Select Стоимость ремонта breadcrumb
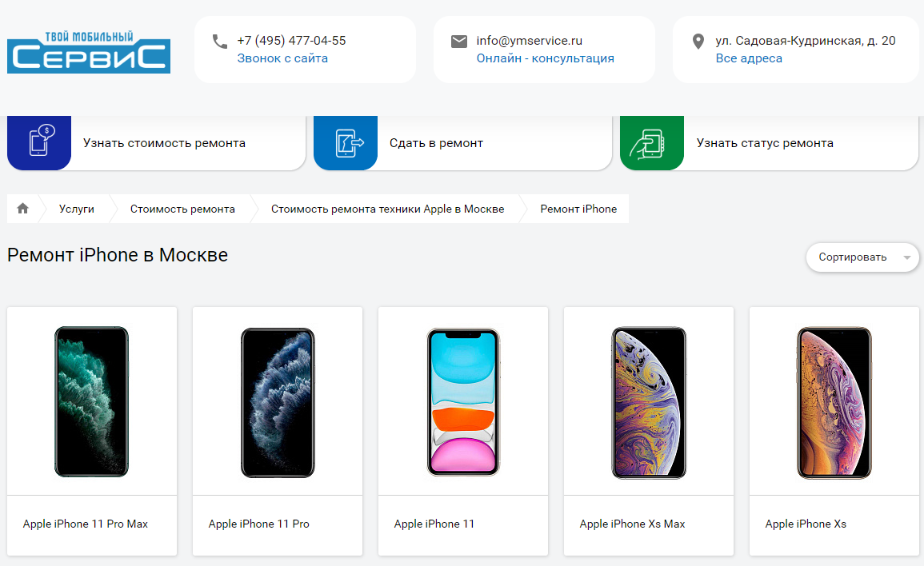 tap(182, 209)
